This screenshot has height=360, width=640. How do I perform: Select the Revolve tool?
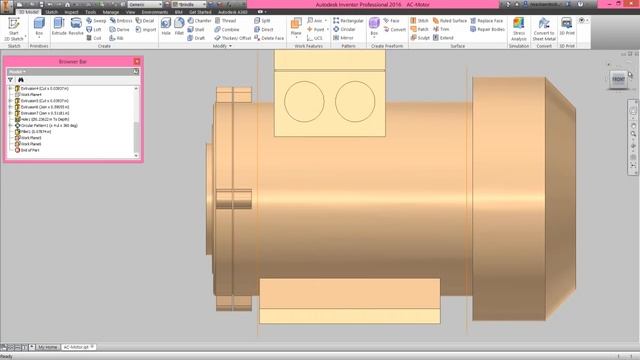76,27
